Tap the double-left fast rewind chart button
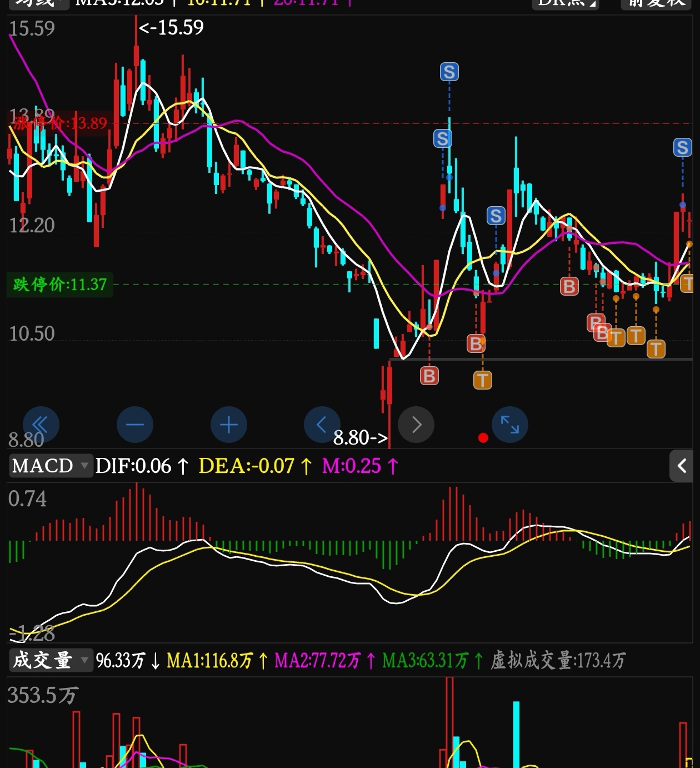Screen dimensions: 700x768 click(41, 425)
